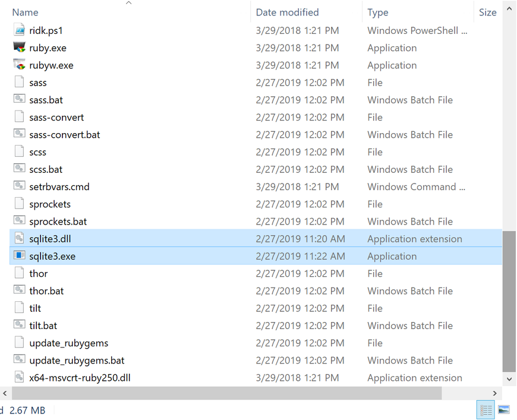Click the Windows Command type cell
Image resolution: width=517 pixels, height=420 pixels.
click(x=416, y=187)
